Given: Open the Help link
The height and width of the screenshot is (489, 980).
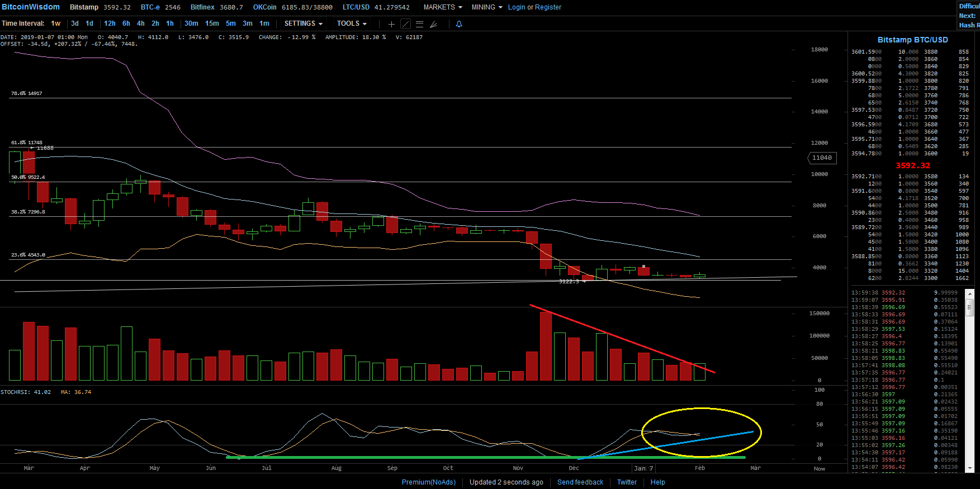Looking at the screenshot, I should click(x=658, y=482).
